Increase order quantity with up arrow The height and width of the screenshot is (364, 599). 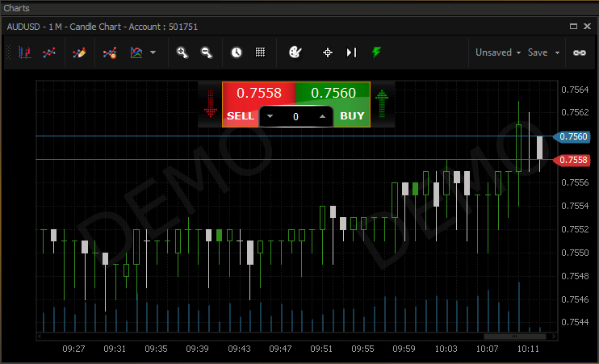tap(322, 116)
